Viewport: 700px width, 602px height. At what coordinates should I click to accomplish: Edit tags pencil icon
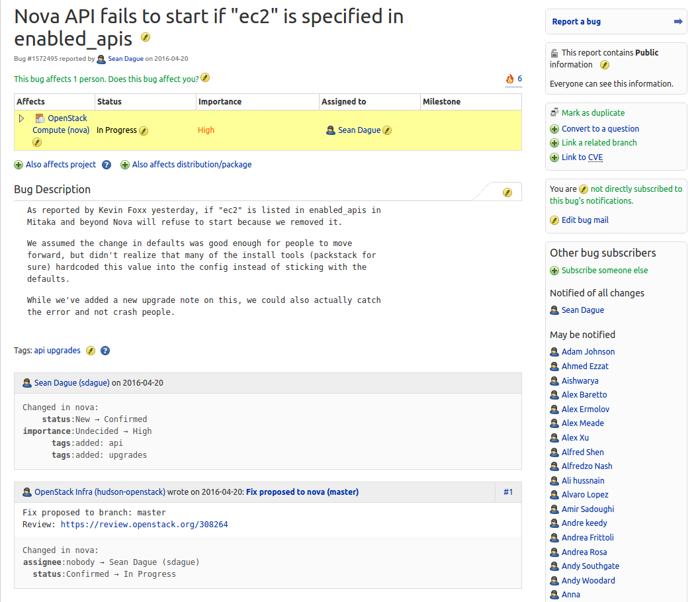pyautogui.click(x=91, y=351)
